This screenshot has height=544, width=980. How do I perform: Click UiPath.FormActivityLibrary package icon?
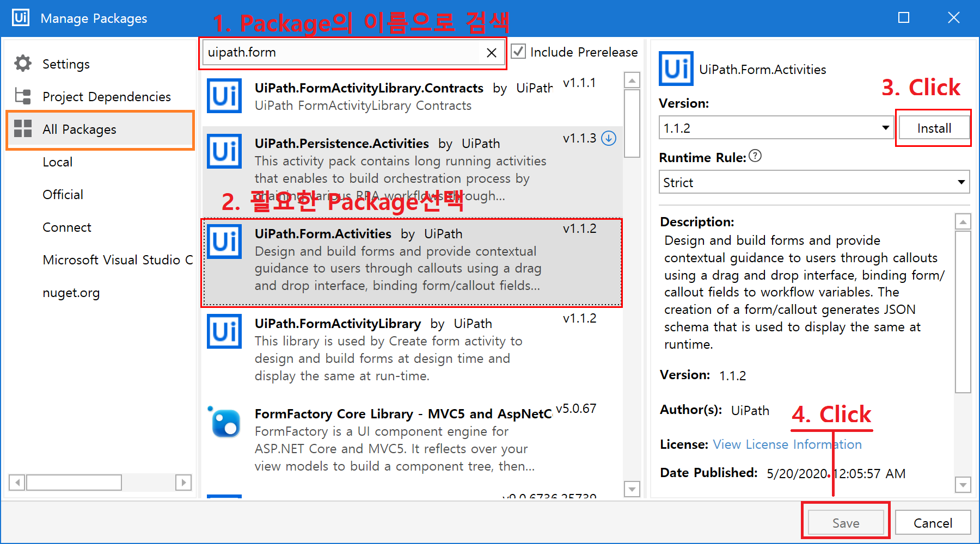[x=224, y=331]
